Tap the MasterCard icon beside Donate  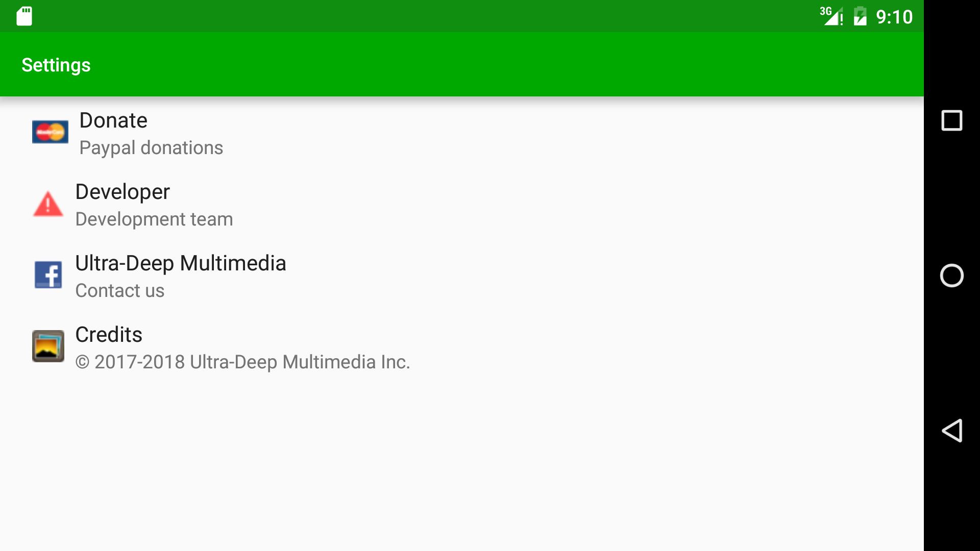click(x=50, y=132)
